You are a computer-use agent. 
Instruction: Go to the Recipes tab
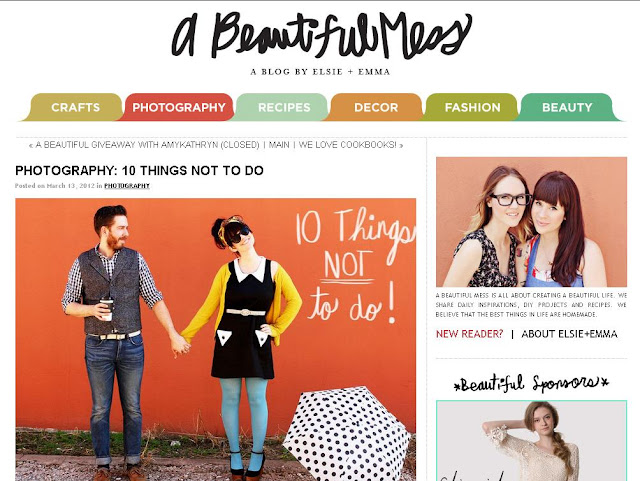point(284,107)
